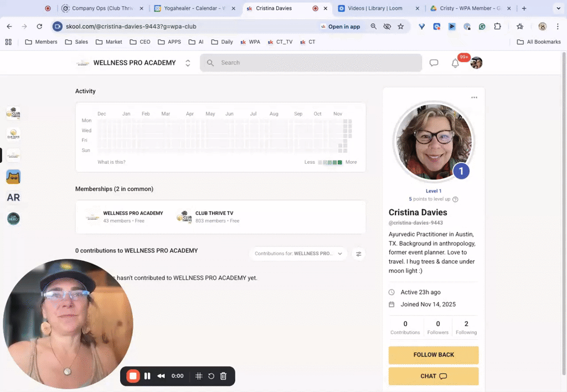The width and height of the screenshot is (567, 392).
Task: Open the CT_TV bookmark
Action: pyautogui.click(x=280, y=42)
